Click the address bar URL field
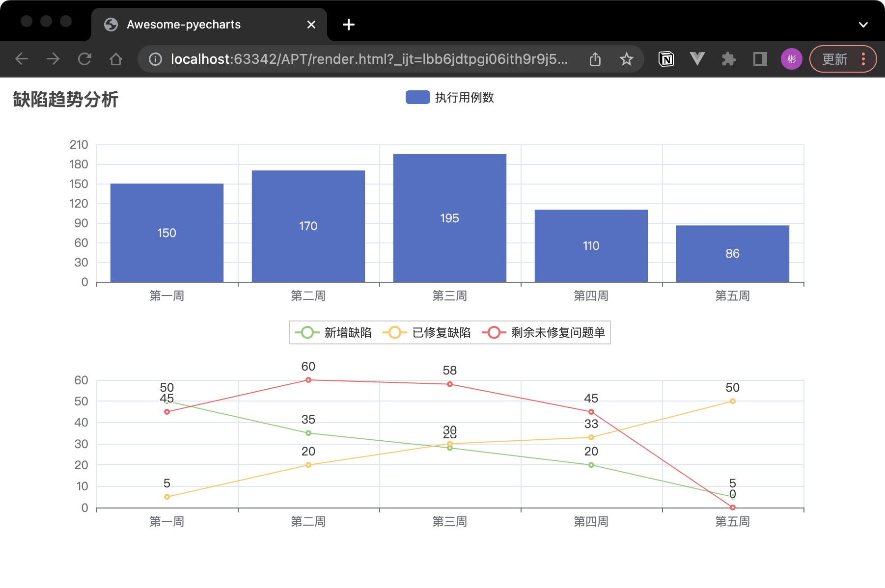Screen dimensions: 885x588 pos(369,59)
